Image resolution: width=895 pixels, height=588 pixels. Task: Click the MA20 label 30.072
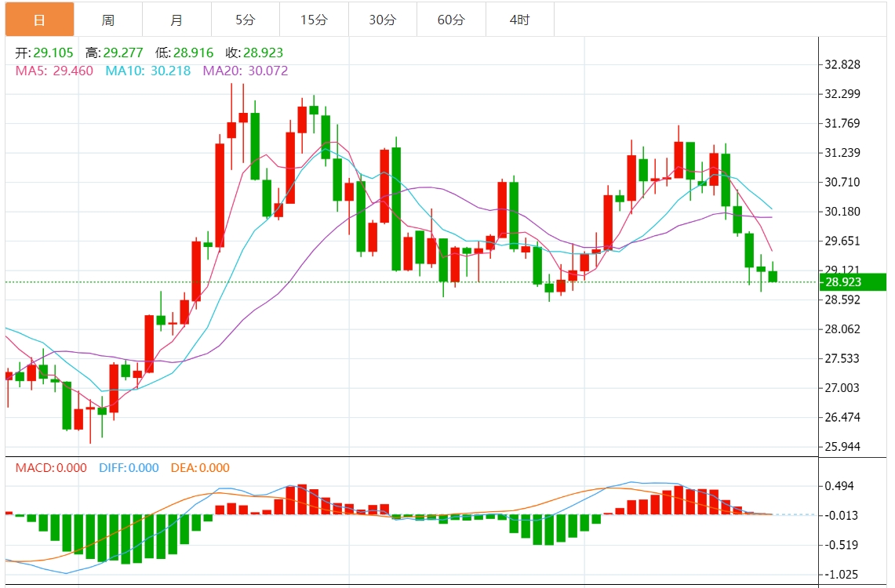[x=246, y=71]
